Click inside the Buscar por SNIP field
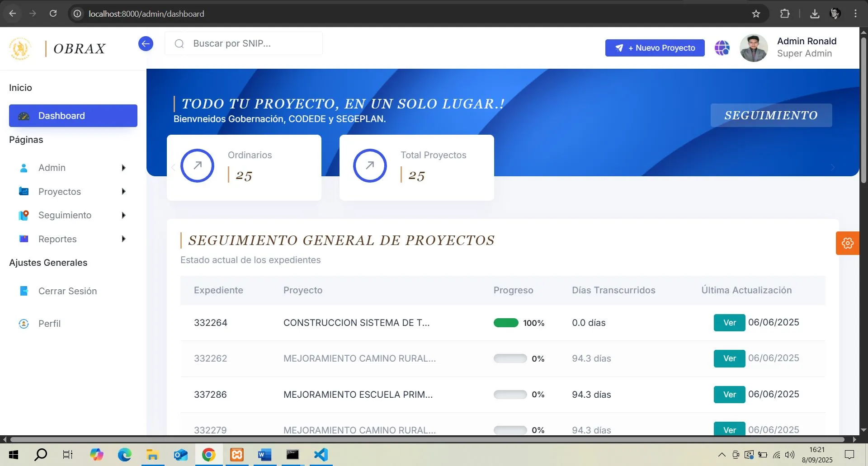 (244, 43)
